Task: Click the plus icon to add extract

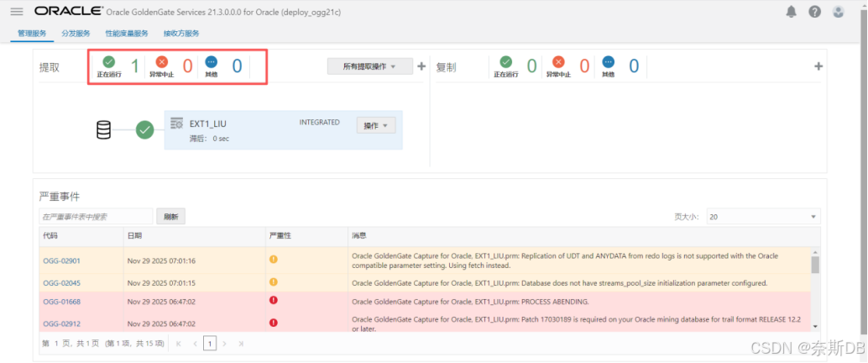Action: pos(421,66)
